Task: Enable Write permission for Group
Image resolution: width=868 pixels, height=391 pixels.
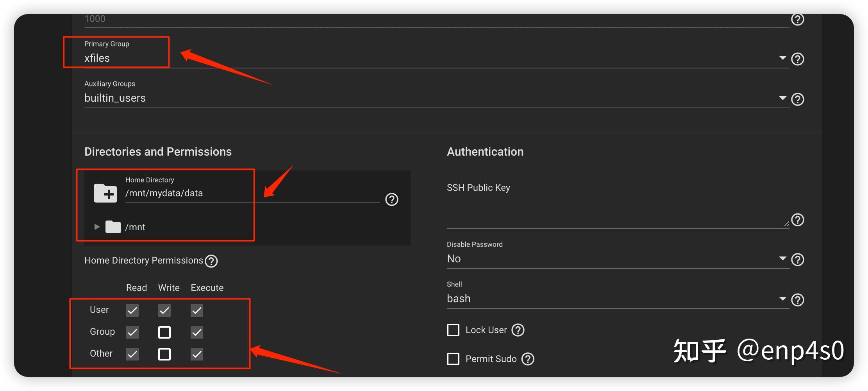Action: (164, 332)
